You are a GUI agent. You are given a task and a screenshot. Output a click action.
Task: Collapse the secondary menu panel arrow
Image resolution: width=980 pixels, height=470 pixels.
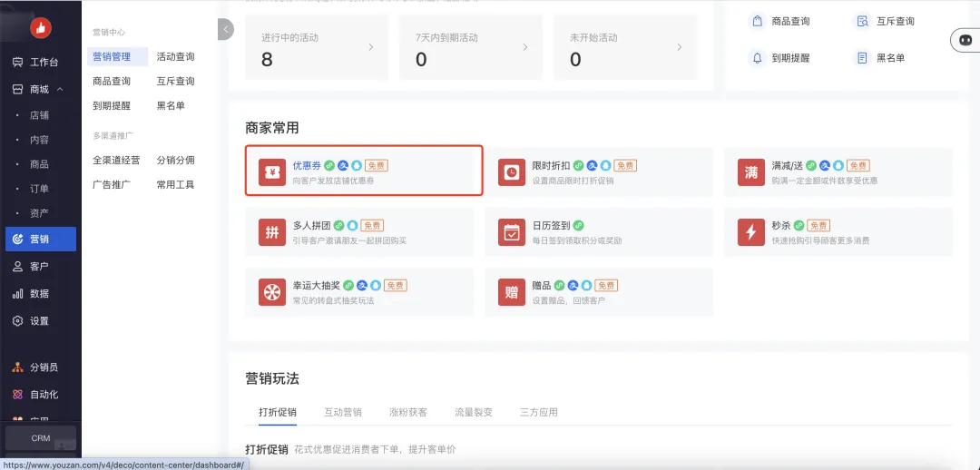225,30
